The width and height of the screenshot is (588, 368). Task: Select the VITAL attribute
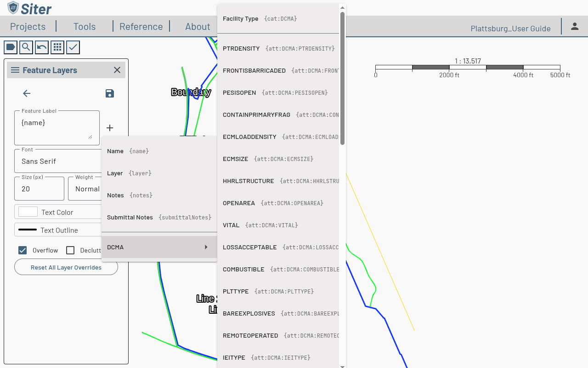pyautogui.click(x=278, y=225)
